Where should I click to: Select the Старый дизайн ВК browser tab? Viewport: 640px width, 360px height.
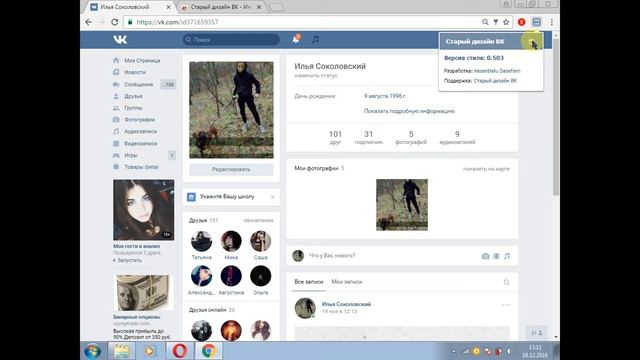click(221, 7)
